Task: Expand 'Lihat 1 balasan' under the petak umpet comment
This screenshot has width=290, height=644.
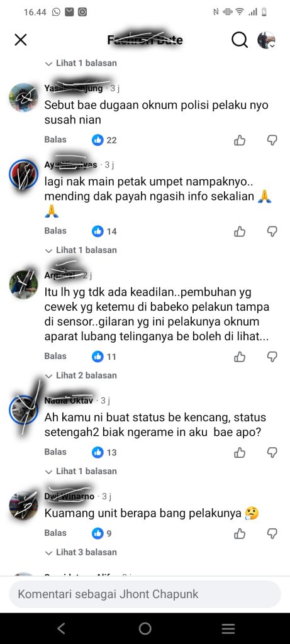Action: point(81,250)
